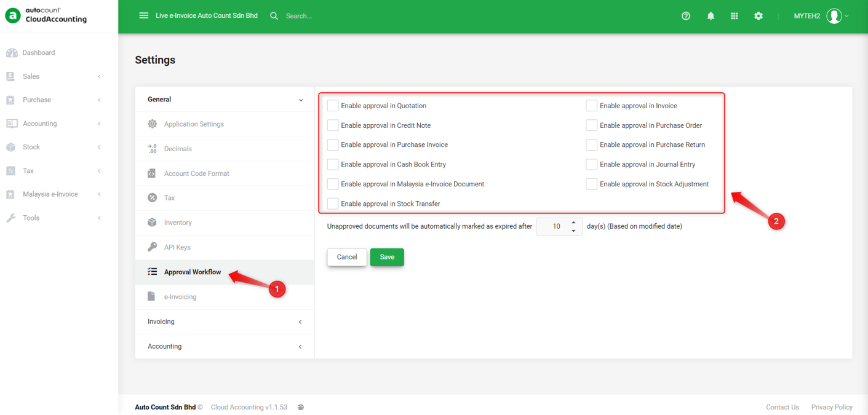Click the Accounting icon in the sidebar
The image size is (868, 415).
coord(12,124)
